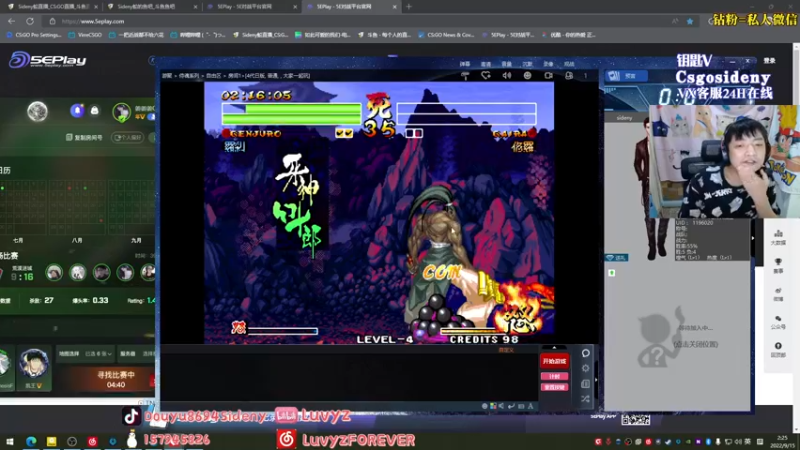Viewport: 800px width, 450px height.
Task: Click the white lock icon beside the bell
Action: [94, 110]
